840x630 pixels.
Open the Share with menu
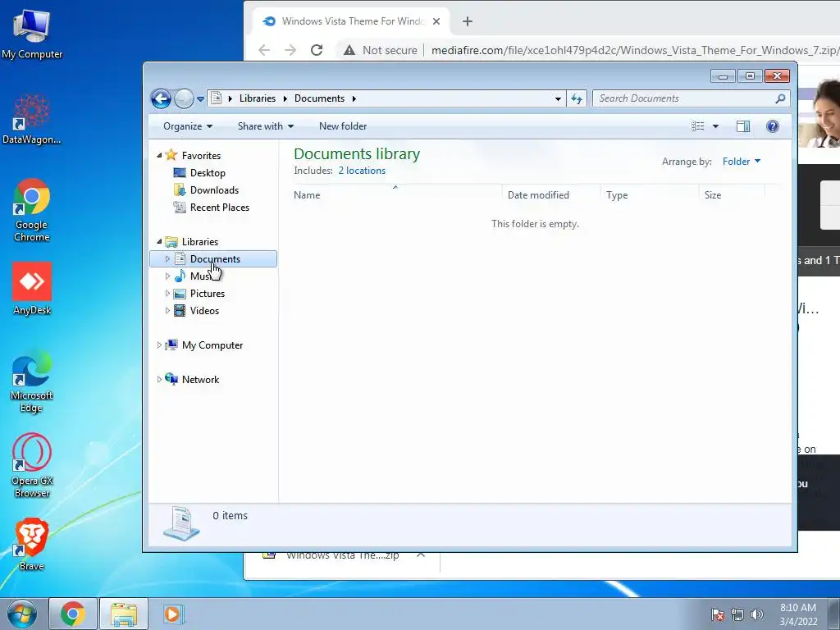pos(265,126)
